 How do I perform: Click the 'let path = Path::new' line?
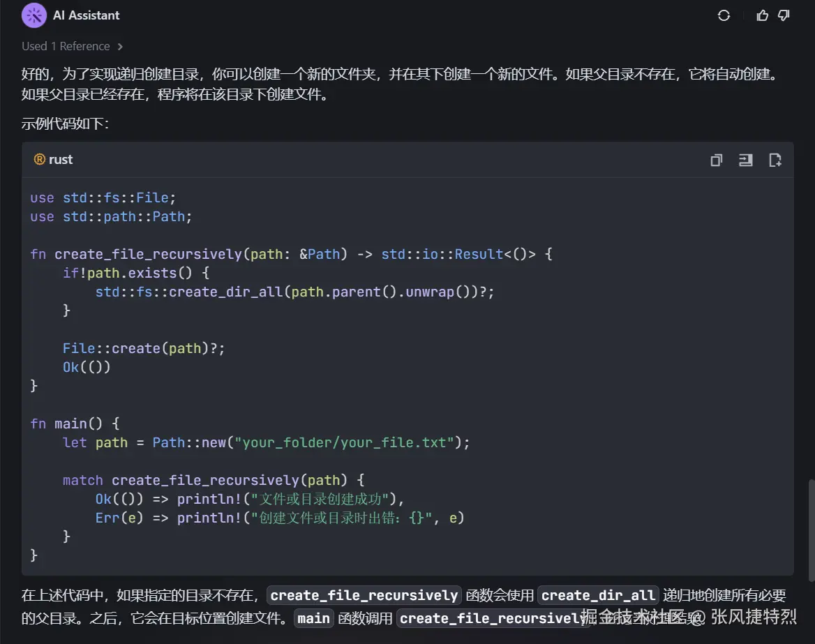click(266, 443)
